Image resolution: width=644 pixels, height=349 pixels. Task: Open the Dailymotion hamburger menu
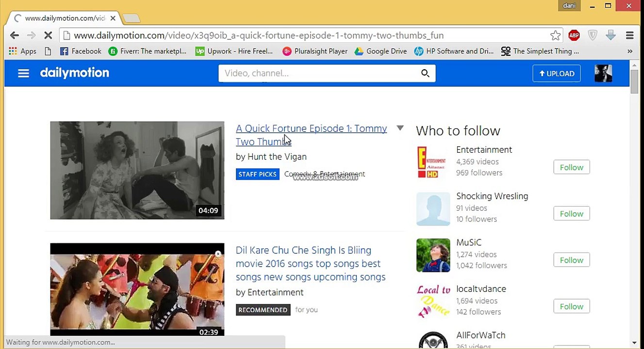click(23, 73)
